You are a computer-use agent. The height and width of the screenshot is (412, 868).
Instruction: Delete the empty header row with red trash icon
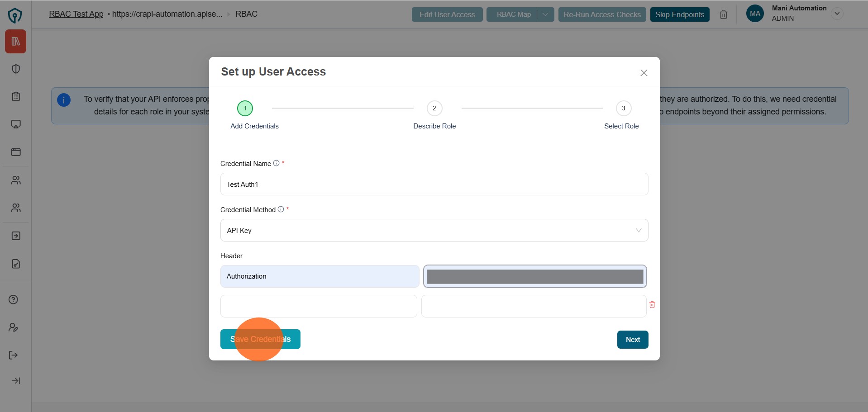(x=652, y=304)
